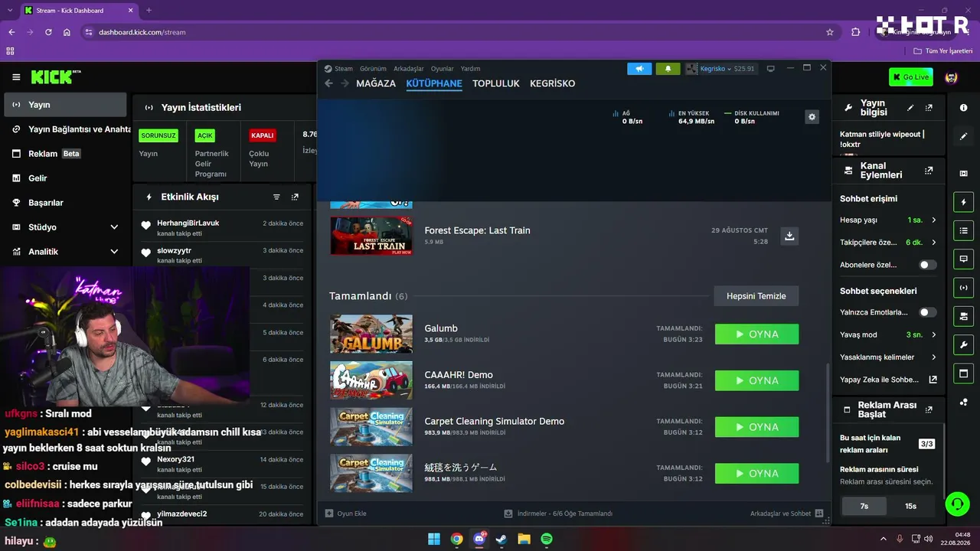Viewport: 980px width, 551px height.
Task: Open the Galumb game thumbnail
Action: (371, 334)
